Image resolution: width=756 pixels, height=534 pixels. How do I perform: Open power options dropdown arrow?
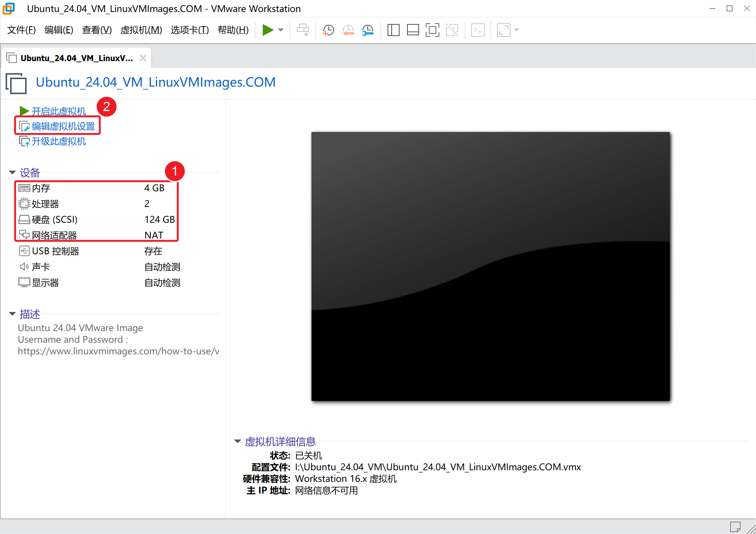point(281,30)
